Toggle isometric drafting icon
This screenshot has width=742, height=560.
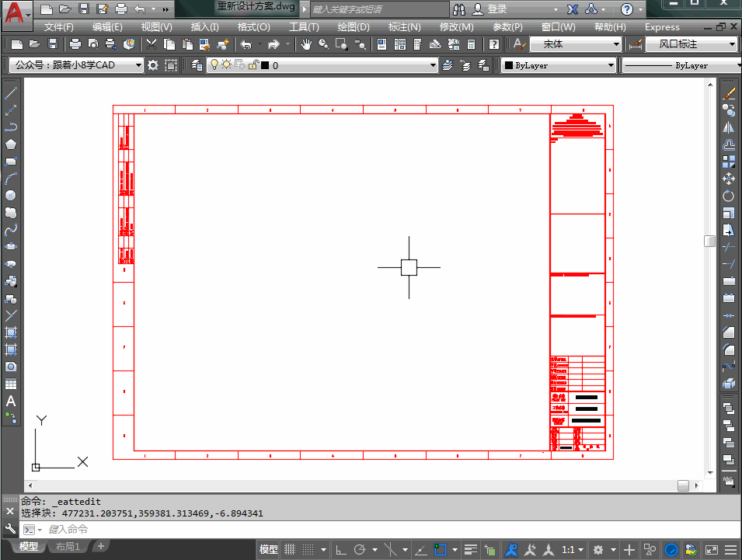[390, 550]
